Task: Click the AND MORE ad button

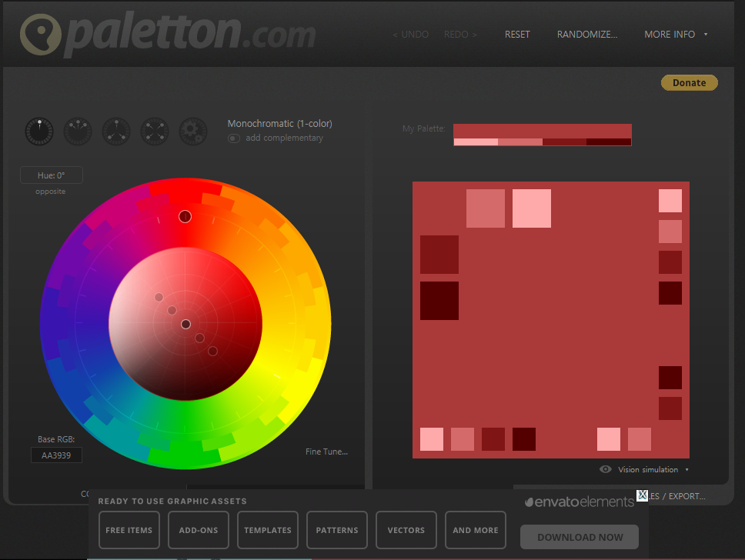Action: (x=476, y=530)
